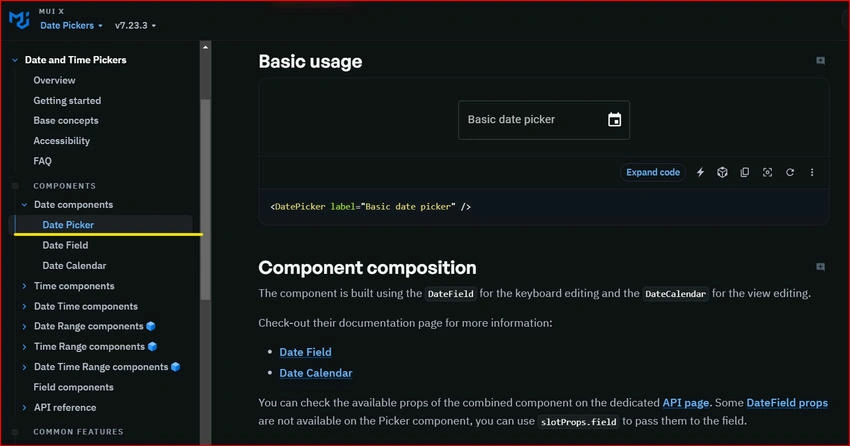Viewport: 850px width, 446px height.
Task: Open the DateField props link
Action: coord(787,403)
